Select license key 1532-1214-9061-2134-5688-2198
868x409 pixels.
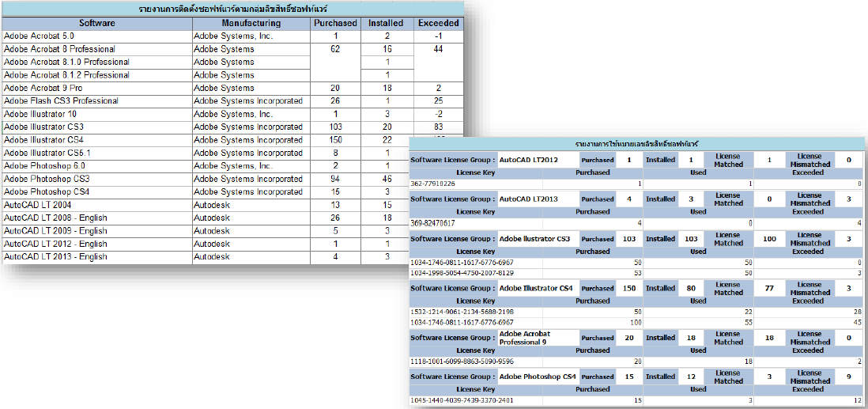[462, 312]
